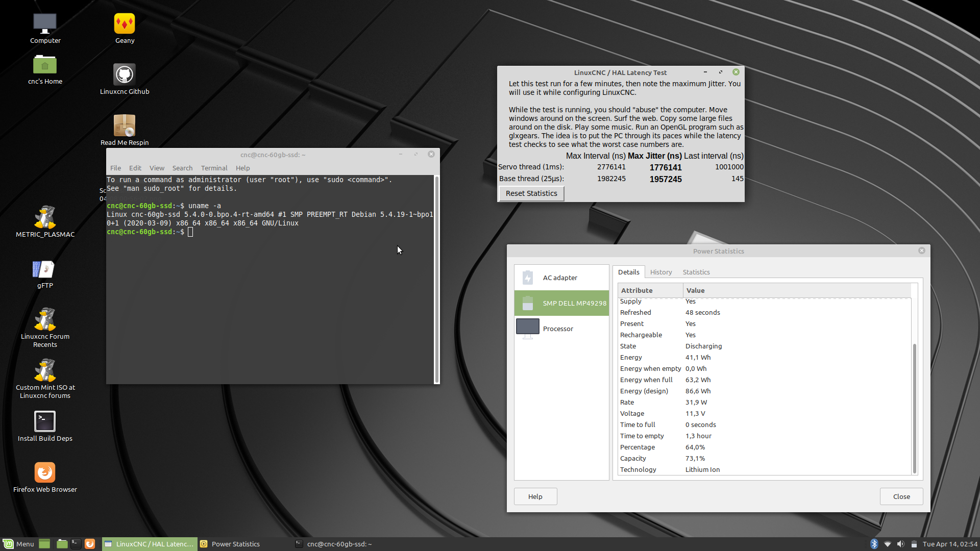
Task: Select the Percentage 64,0% row
Action: click(765, 447)
